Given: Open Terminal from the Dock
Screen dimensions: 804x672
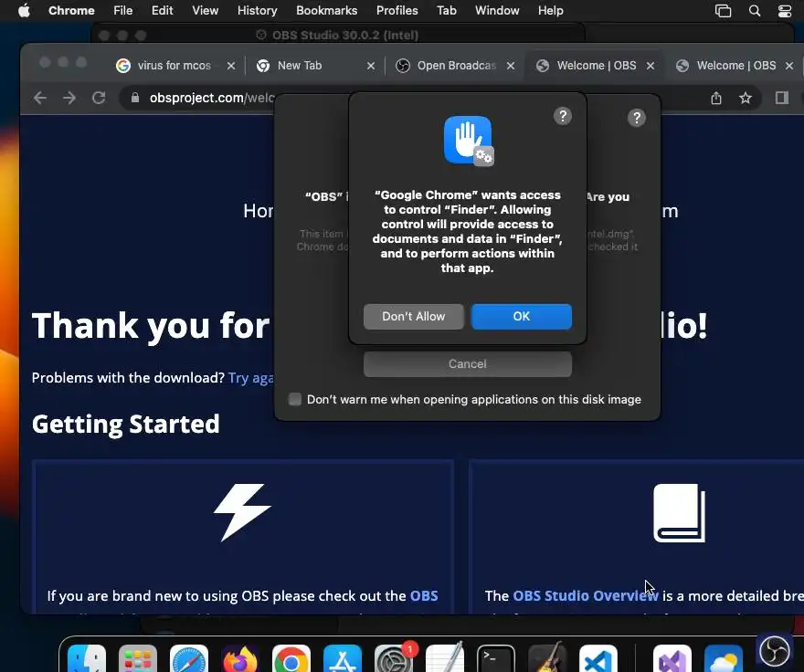Looking at the screenshot, I should 496,658.
